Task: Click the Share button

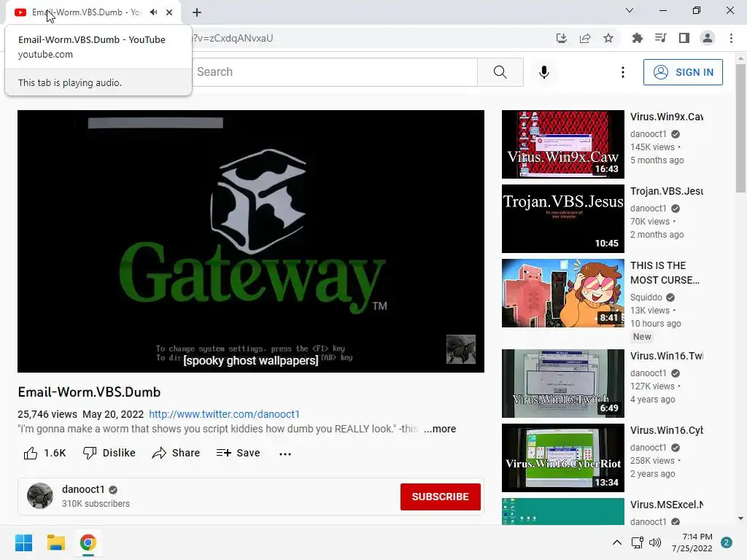Action: point(176,453)
